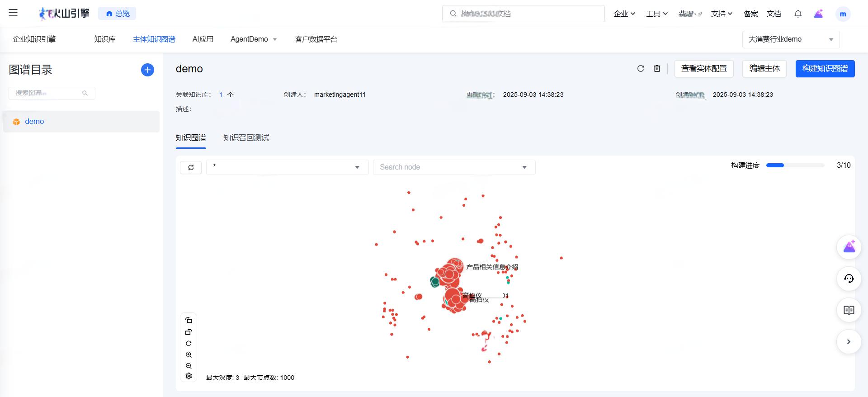
Task: Switch to the 知识召回测试 tab
Action: (246, 138)
